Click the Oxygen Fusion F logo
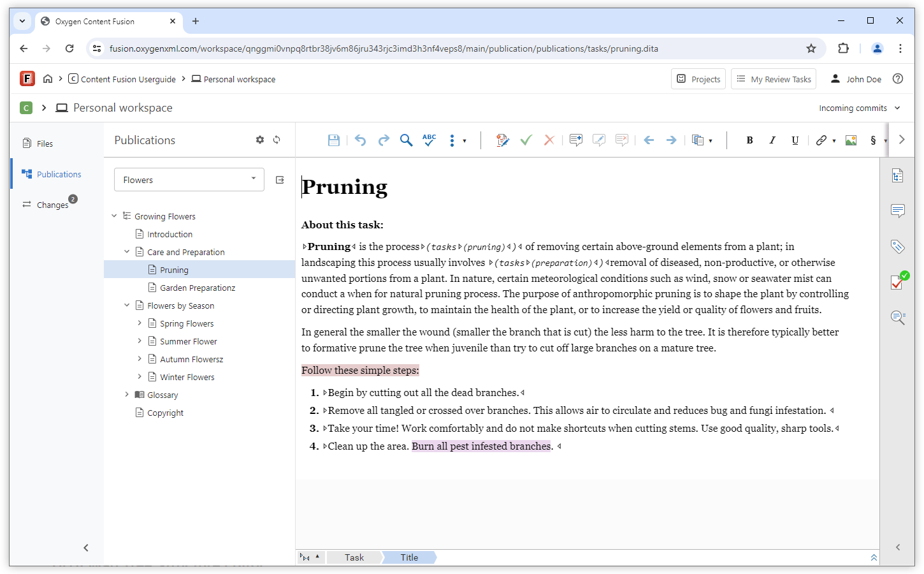 point(27,78)
